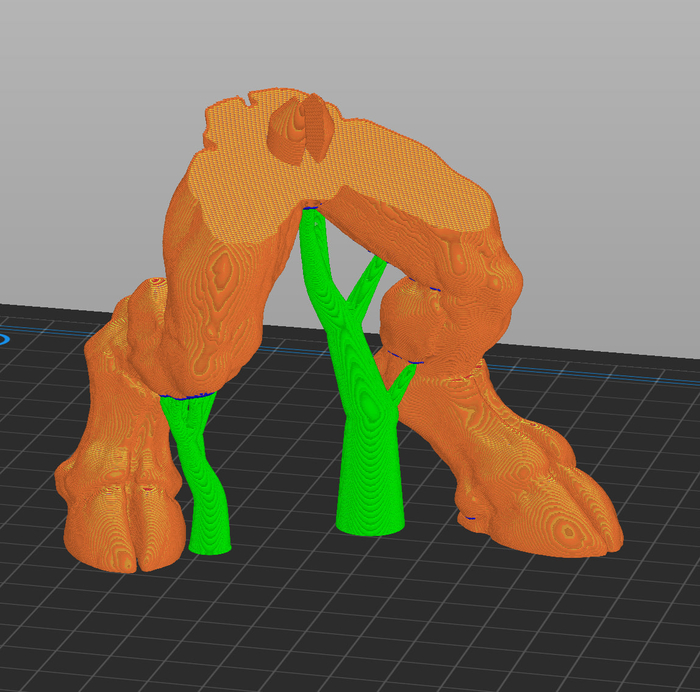Image resolution: width=700 pixels, height=692 pixels.
Task: Click the left orange hoof on the bed
Action: tap(125, 530)
